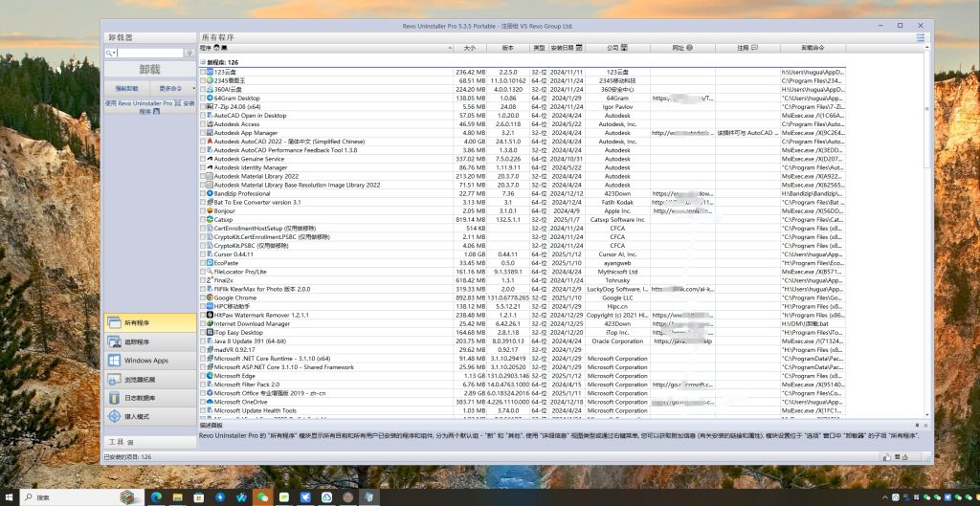Sort by the 卸载命令 column header

pos(813,48)
